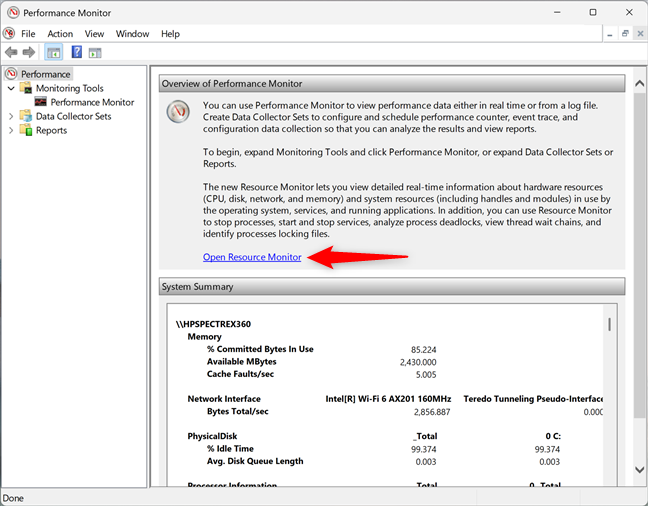Toggle Show/Hide Console Tree toolbar icon
Screen dimensions: 648x506
pos(54,53)
